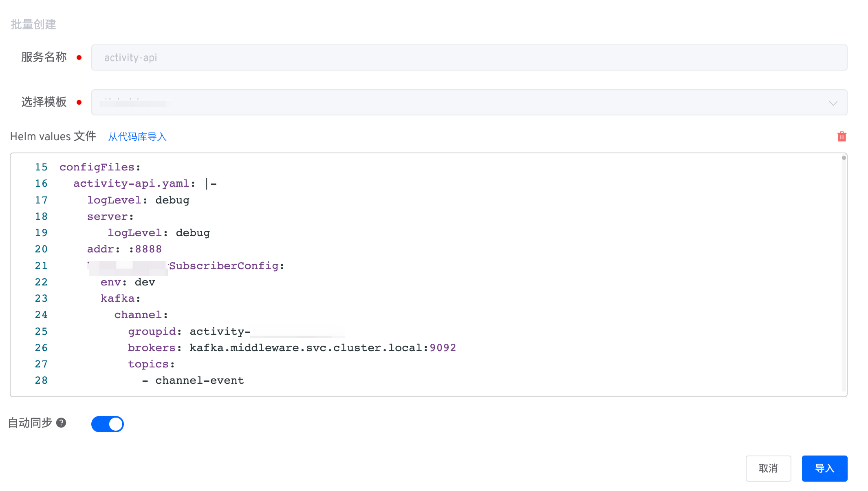868x491 pixels.
Task: Click the addr: :8888 line in editor
Action: point(124,249)
